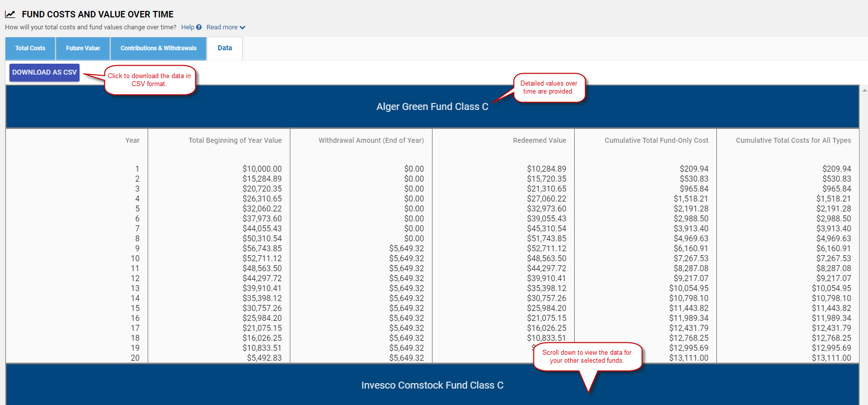Click the Year column header
This screenshot has width=868, height=405.
pyautogui.click(x=132, y=140)
